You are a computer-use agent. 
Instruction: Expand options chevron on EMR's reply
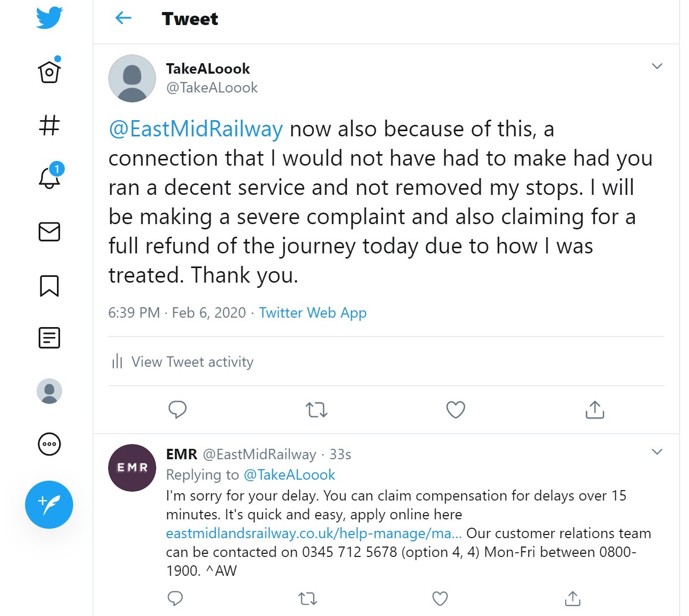point(657,452)
